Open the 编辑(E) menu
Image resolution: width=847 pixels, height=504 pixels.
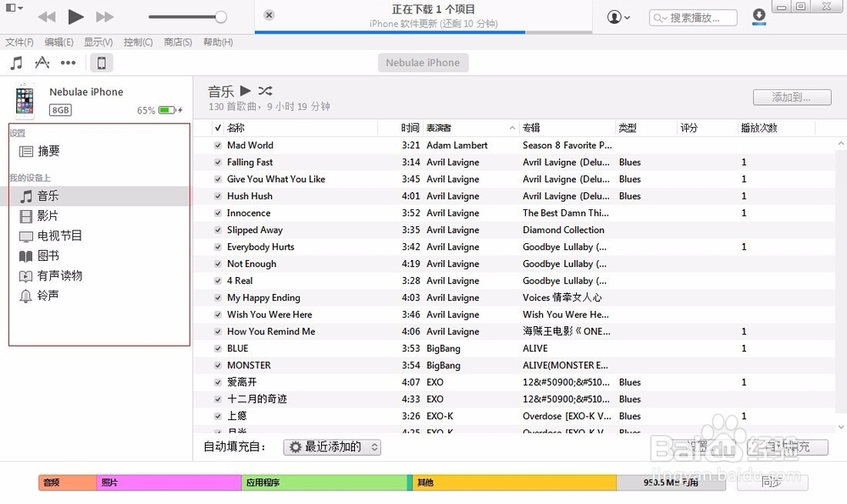(x=59, y=42)
